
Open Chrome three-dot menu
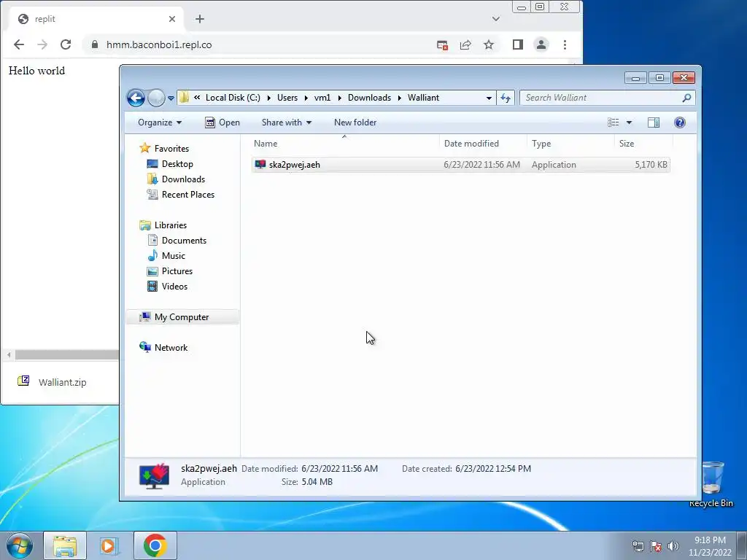pyautogui.click(x=565, y=44)
